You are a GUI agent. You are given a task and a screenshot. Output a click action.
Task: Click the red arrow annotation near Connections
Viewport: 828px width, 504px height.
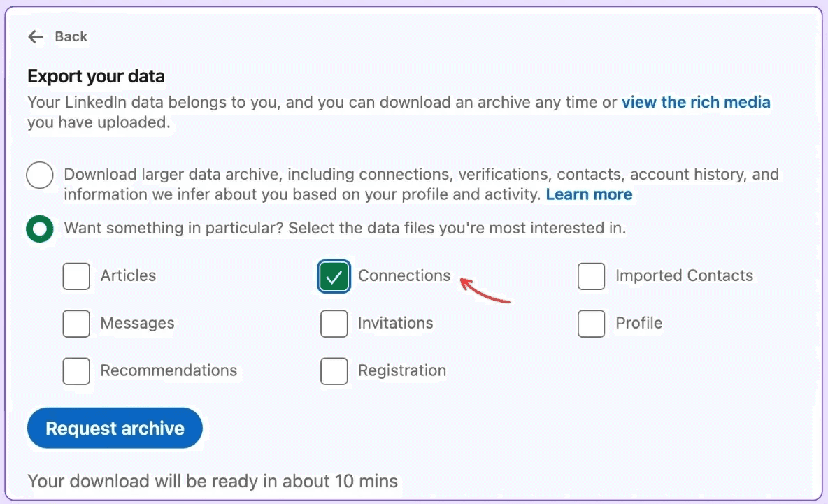(x=485, y=290)
